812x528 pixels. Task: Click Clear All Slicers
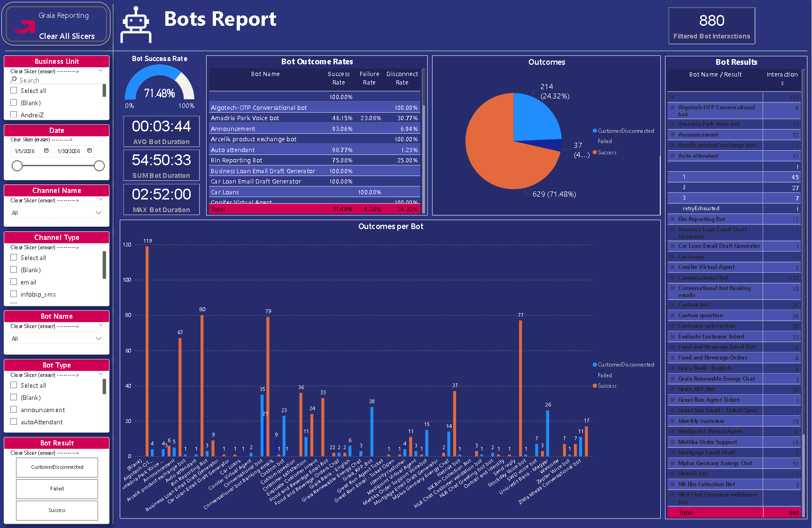click(x=67, y=36)
